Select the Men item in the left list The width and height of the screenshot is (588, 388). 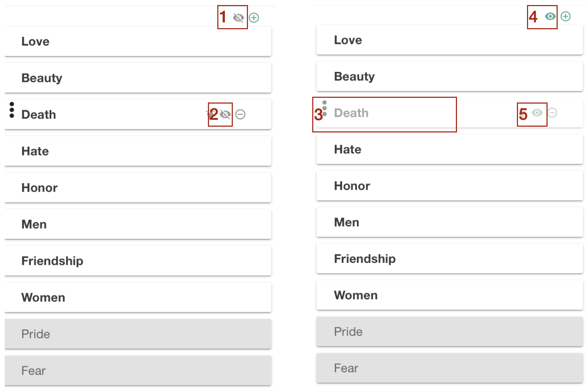point(34,224)
